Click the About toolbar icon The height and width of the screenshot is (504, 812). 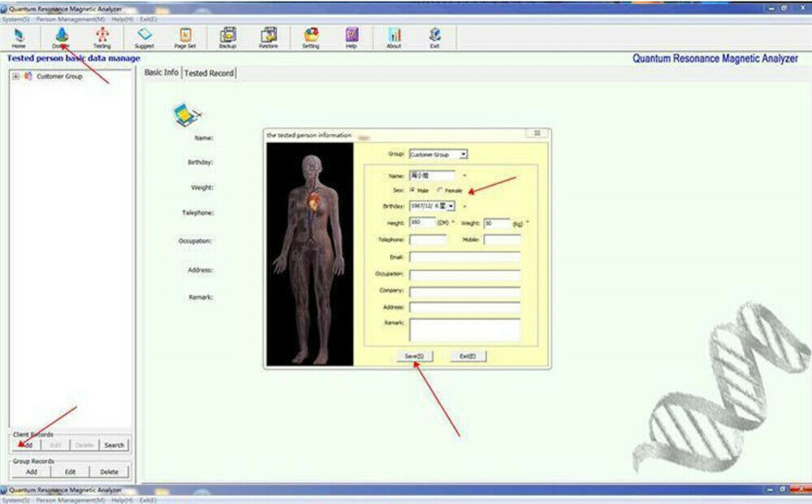[x=394, y=37]
